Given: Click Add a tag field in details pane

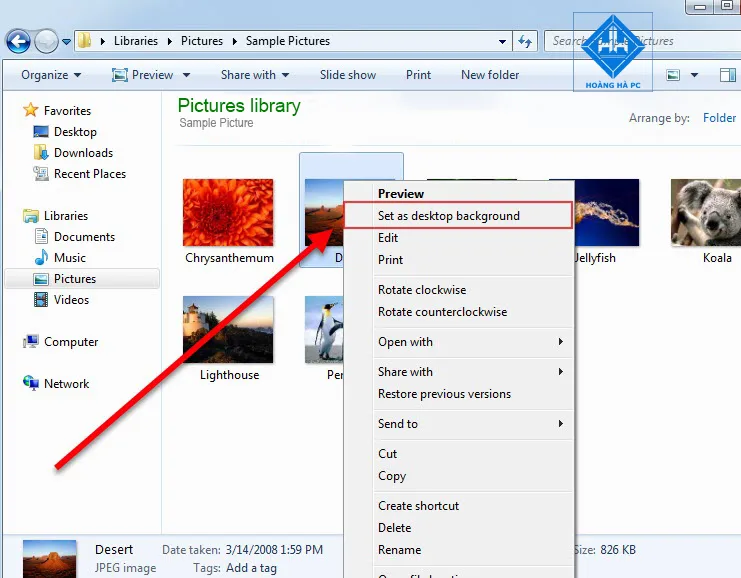Looking at the screenshot, I should point(252,568).
